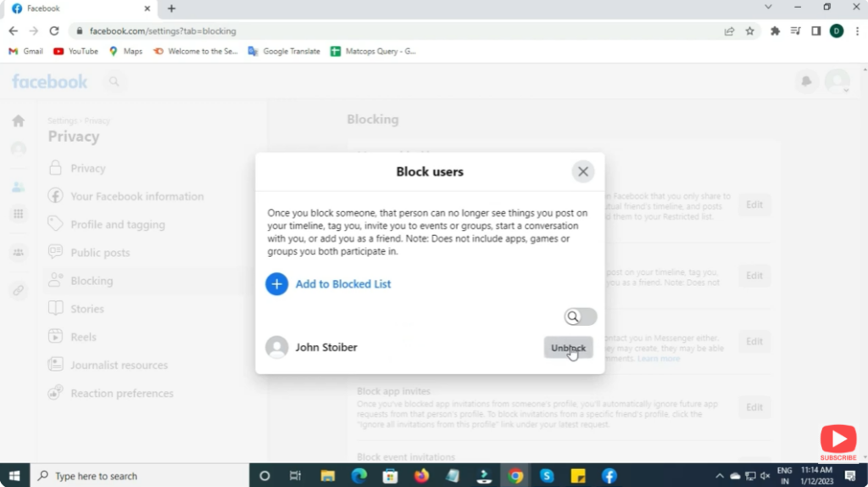Close the Block users dialog
This screenshot has height=487, width=868.
click(582, 171)
